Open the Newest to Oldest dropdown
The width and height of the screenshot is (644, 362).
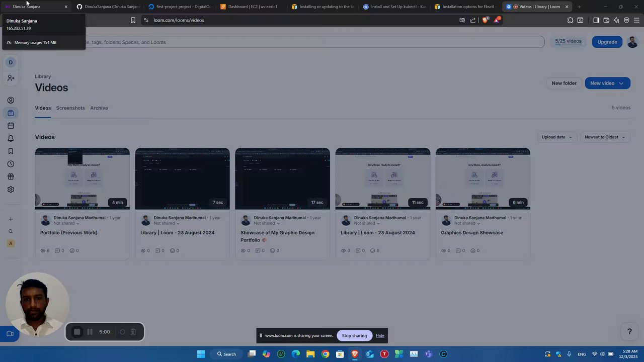pyautogui.click(x=605, y=137)
